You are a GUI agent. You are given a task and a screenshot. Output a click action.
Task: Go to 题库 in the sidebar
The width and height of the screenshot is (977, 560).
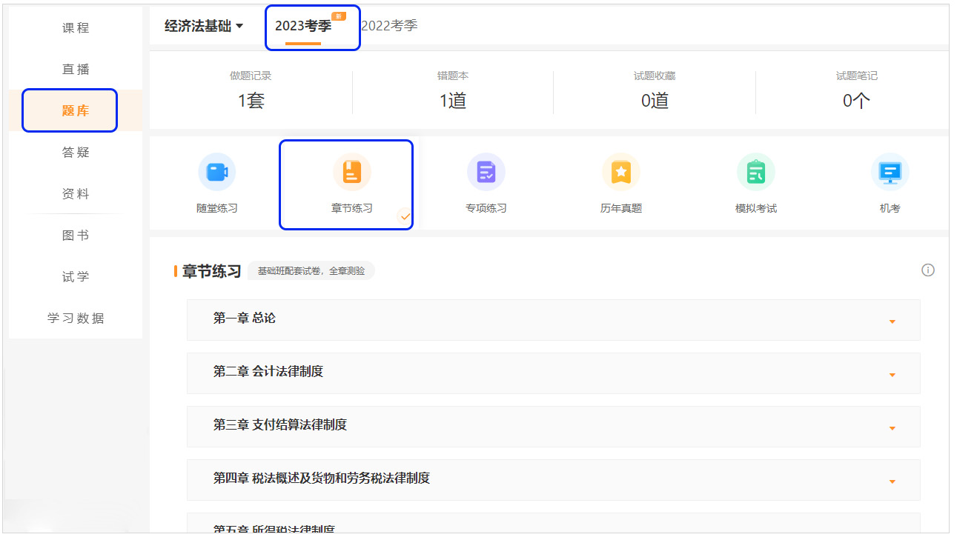pyautogui.click(x=76, y=111)
